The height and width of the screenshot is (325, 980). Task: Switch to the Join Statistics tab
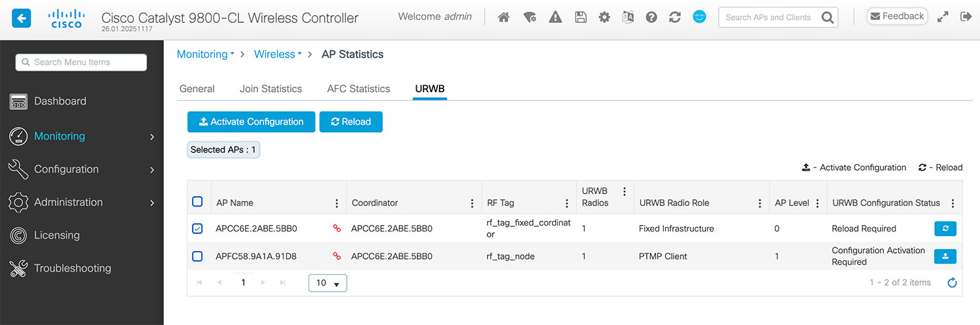coord(270,89)
